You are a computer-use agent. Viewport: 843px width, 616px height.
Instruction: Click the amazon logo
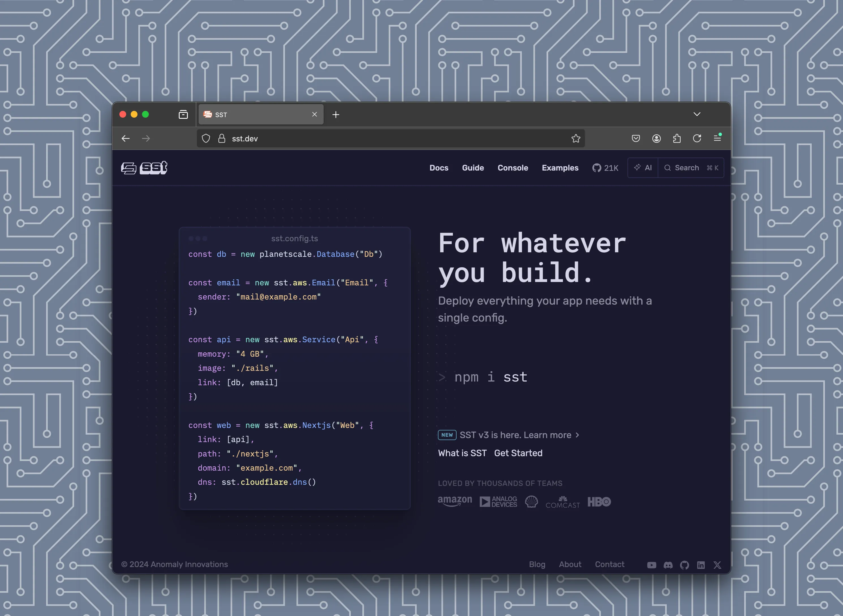tap(455, 501)
